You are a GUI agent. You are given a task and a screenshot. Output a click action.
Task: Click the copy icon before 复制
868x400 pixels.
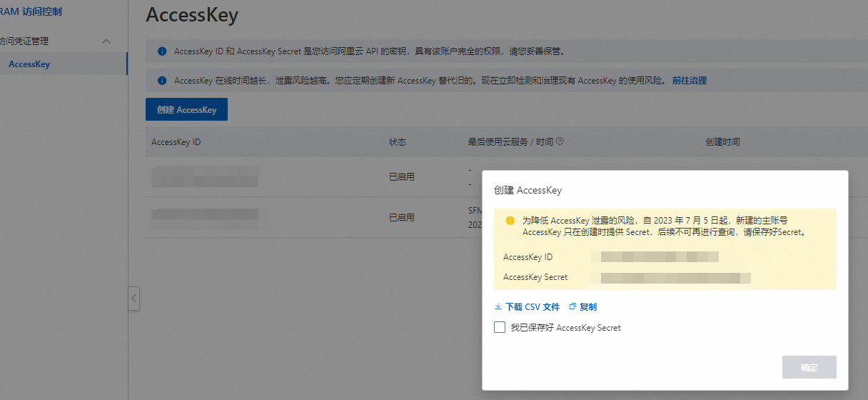[572, 306]
